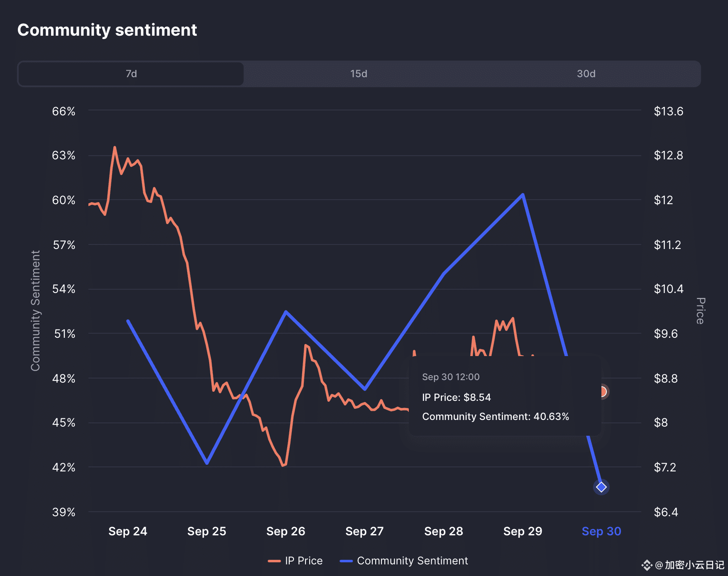
Task: Click the Sep 30 x-axis date label
Action: [601, 531]
